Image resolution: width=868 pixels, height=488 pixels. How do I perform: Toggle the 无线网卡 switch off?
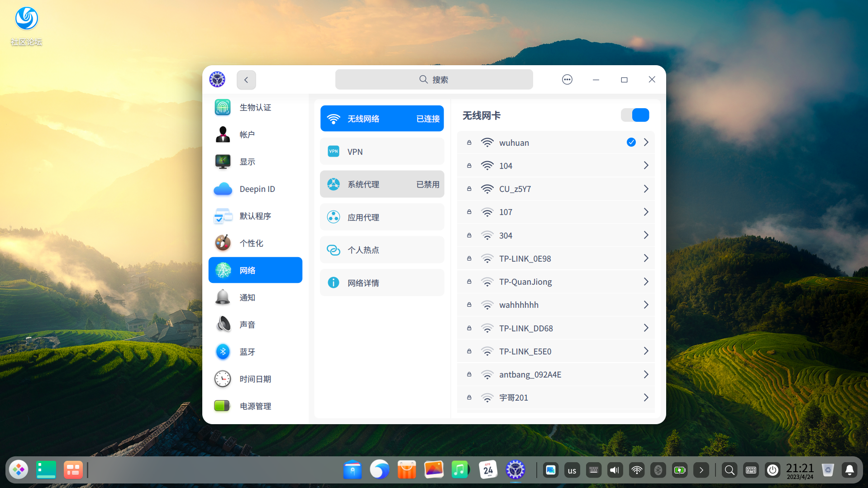click(635, 115)
